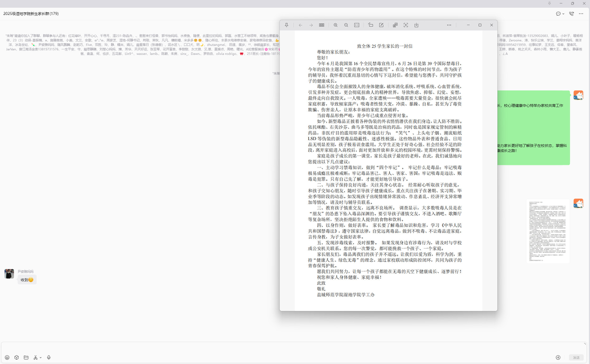Image resolution: width=590 pixels, height=364 pixels.
Task: Open more options in viewer toolbar
Action: pyautogui.click(x=449, y=25)
